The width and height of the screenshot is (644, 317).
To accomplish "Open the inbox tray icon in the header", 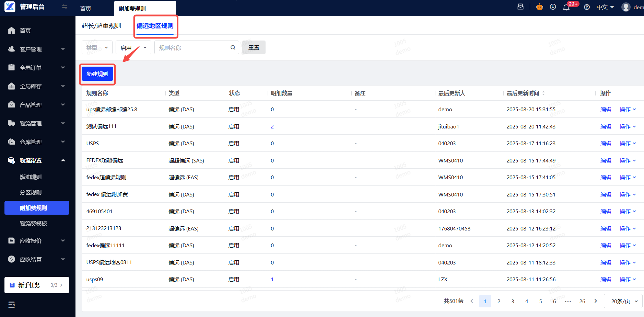I will coord(520,7).
